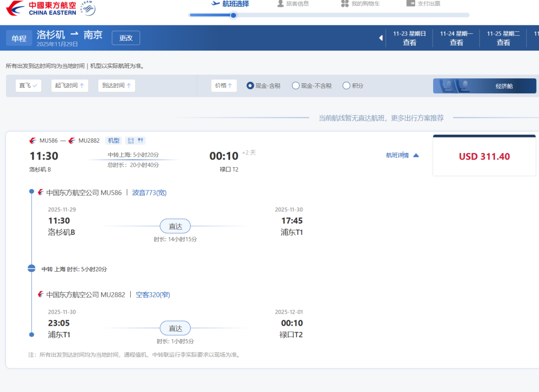Click the 更改 button to modify search
The width and height of the screenshot is (539, 392).
(x=126, y=38)
